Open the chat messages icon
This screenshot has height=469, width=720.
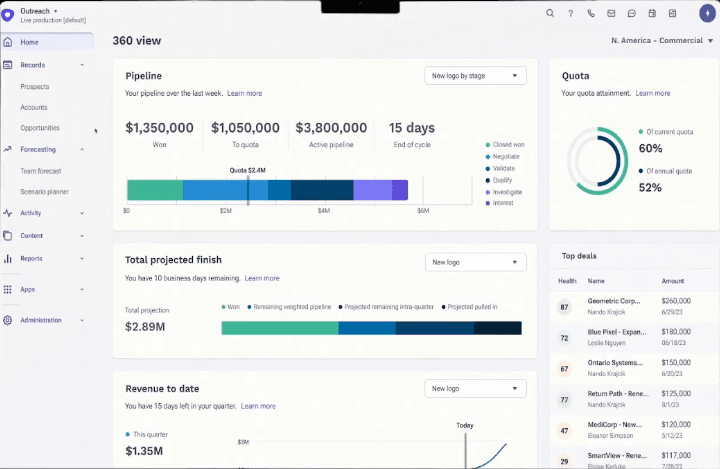click(x=632, y=13)
